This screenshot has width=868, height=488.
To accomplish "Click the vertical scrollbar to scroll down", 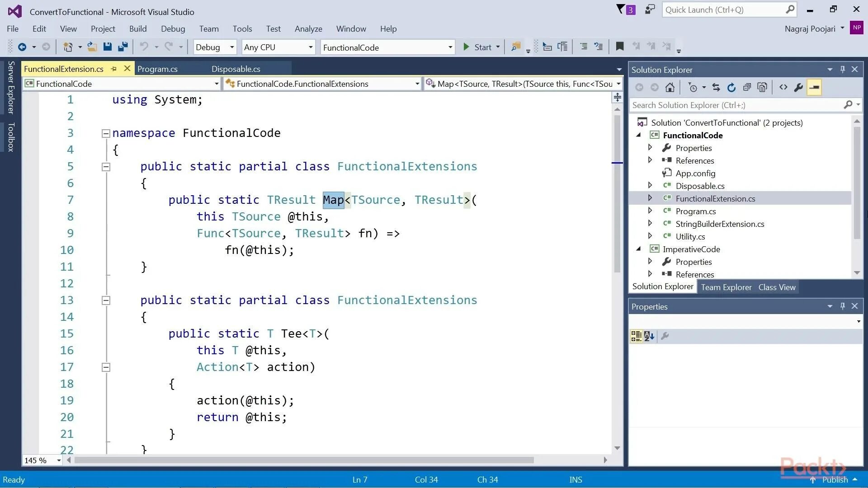I will point(617,357).
